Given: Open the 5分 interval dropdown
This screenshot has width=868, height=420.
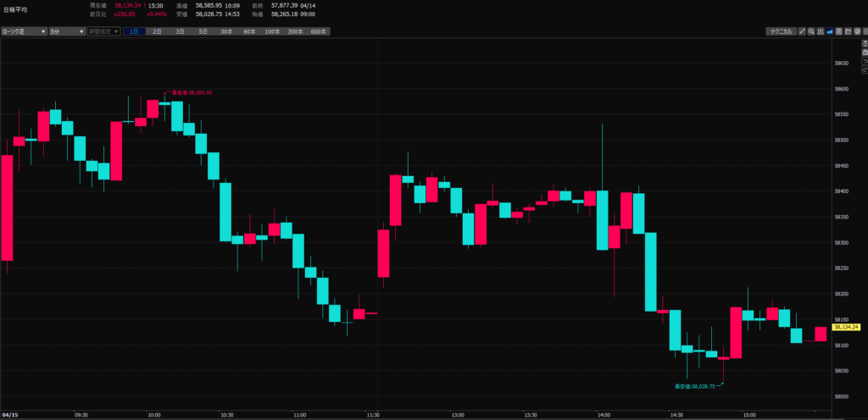Looking at the screenshot, I should [x=65, y=31].
